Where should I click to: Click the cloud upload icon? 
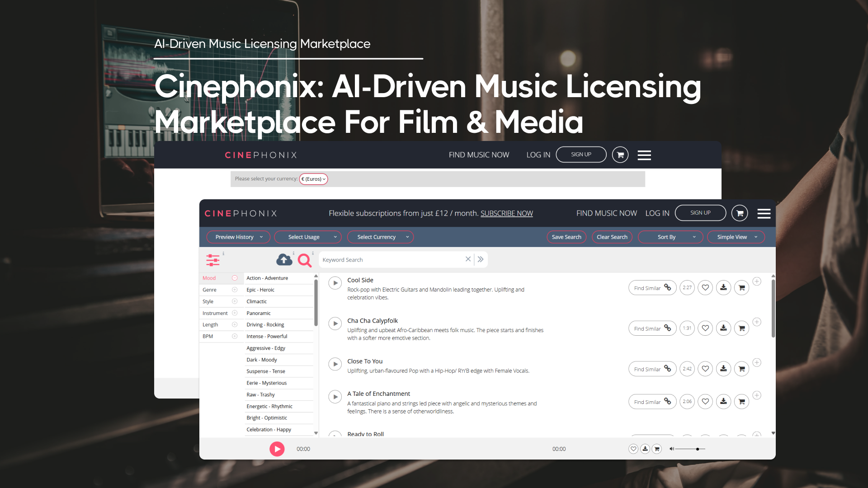pos(284,260)
